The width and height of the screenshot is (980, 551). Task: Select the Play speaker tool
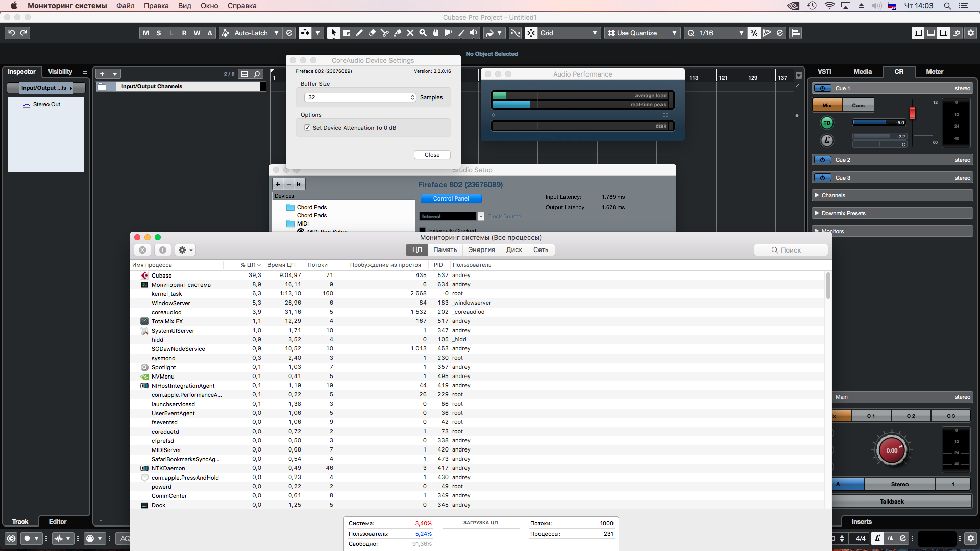tap(474, 33)
